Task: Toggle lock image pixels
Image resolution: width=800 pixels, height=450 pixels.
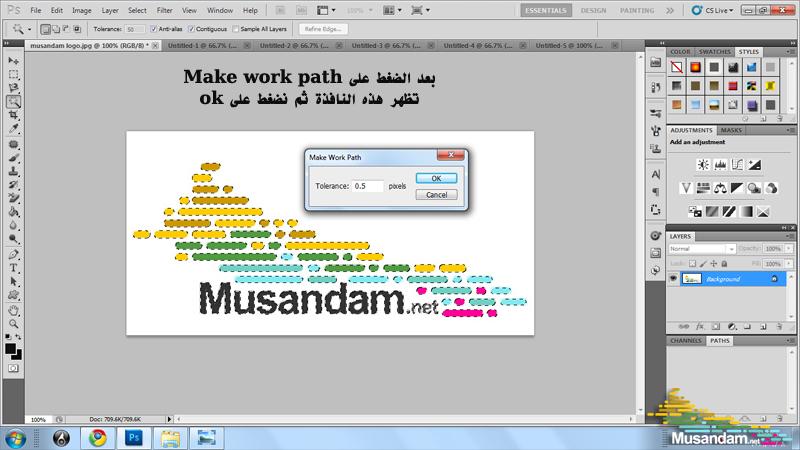Action: pyautogui.click(x=703, y=264)
